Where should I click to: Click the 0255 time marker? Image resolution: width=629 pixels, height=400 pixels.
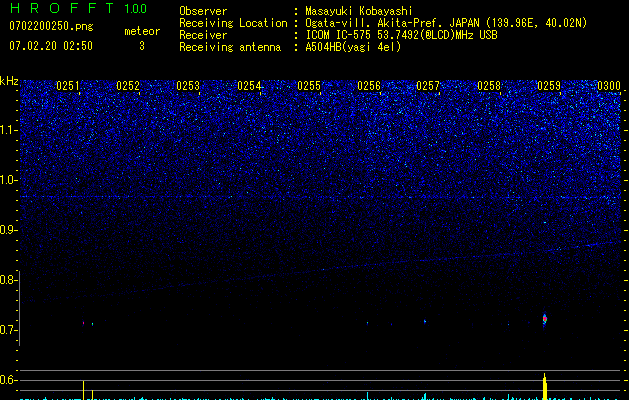pos(309,86)
